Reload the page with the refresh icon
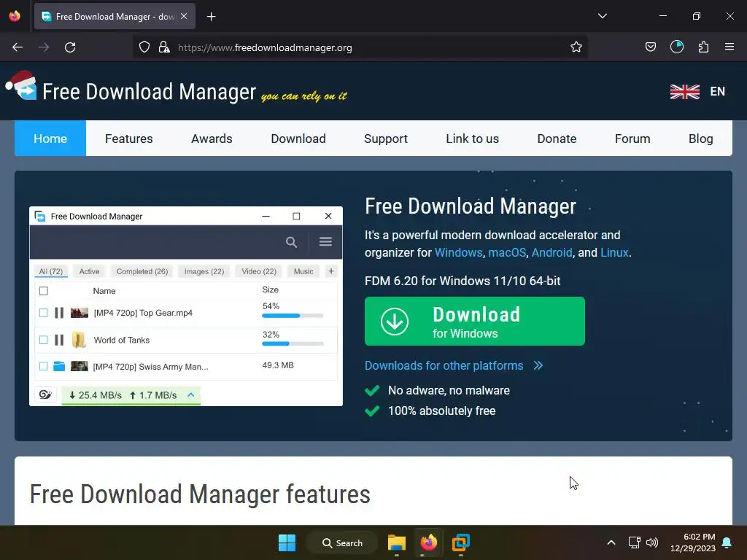Viewport: 747px width, 560px height. point(70,47)
